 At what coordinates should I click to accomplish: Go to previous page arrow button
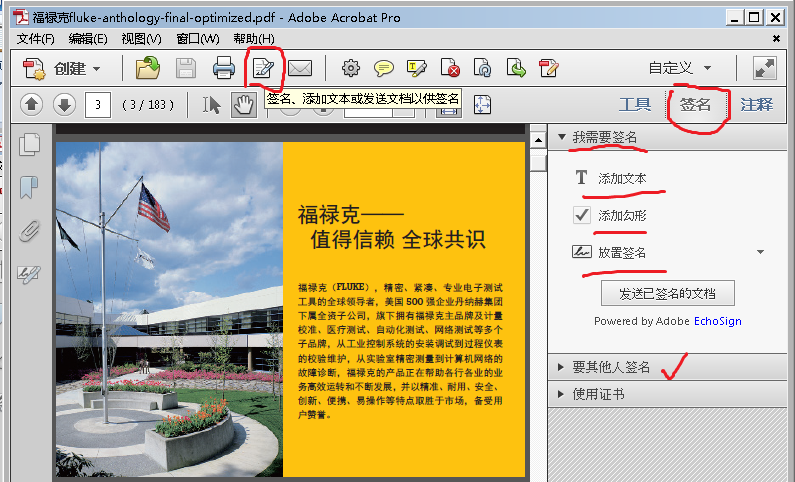coord(31,105)
